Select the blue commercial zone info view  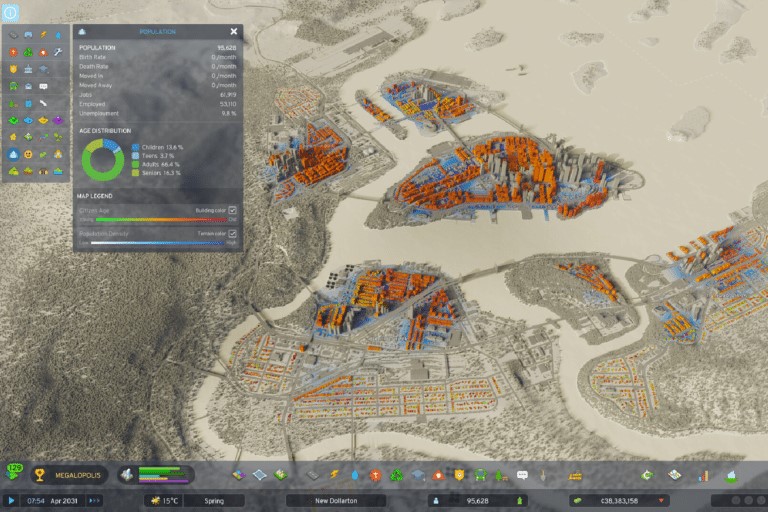pos(28,120)
